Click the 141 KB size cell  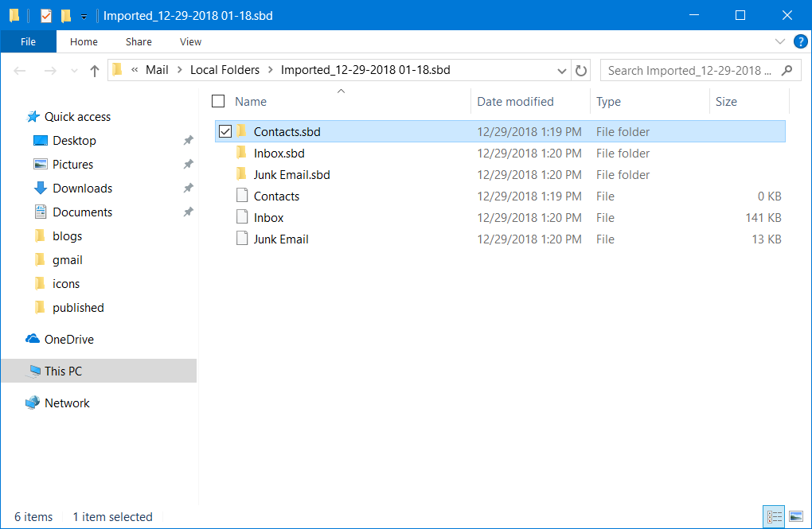point(763,218)
